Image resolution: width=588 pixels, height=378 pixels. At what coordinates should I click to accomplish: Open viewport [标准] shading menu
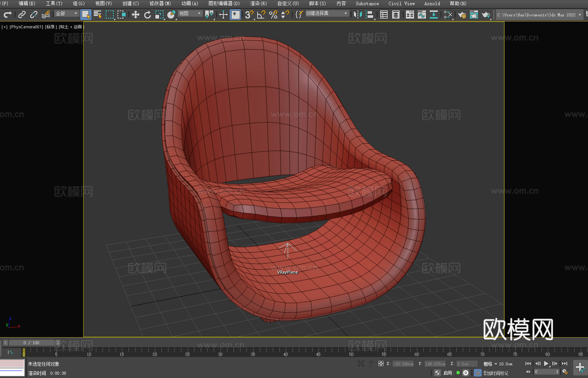(51, 27)
